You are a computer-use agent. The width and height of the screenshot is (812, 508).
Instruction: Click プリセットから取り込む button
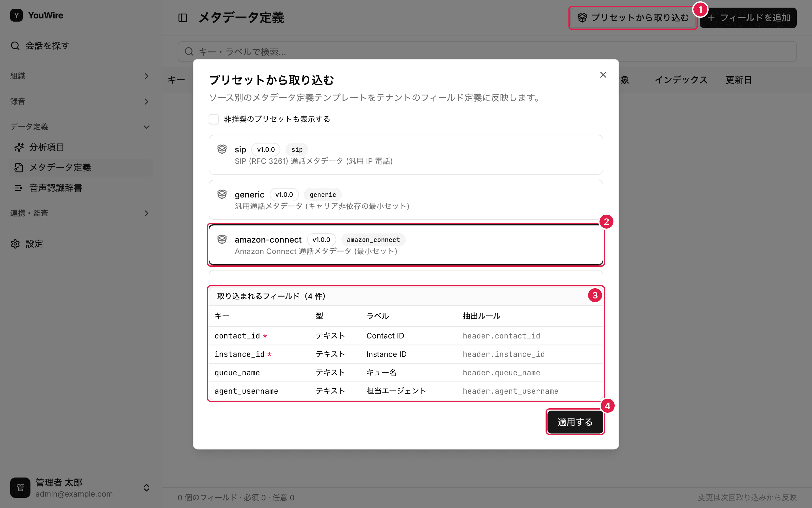coord(632,18)
